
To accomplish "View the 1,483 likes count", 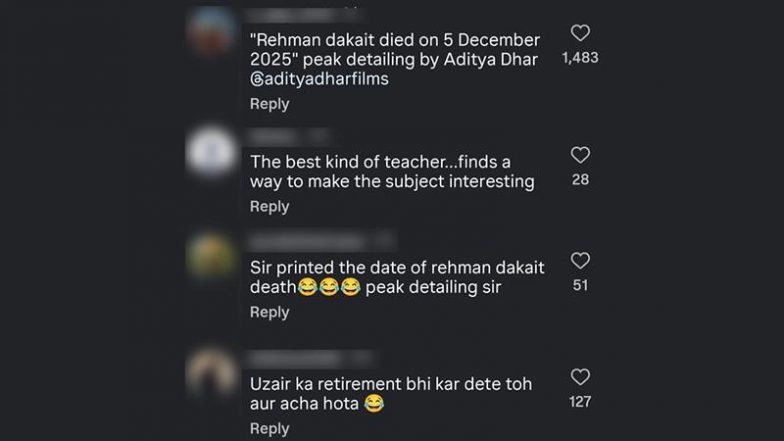I will pos(580,58).
